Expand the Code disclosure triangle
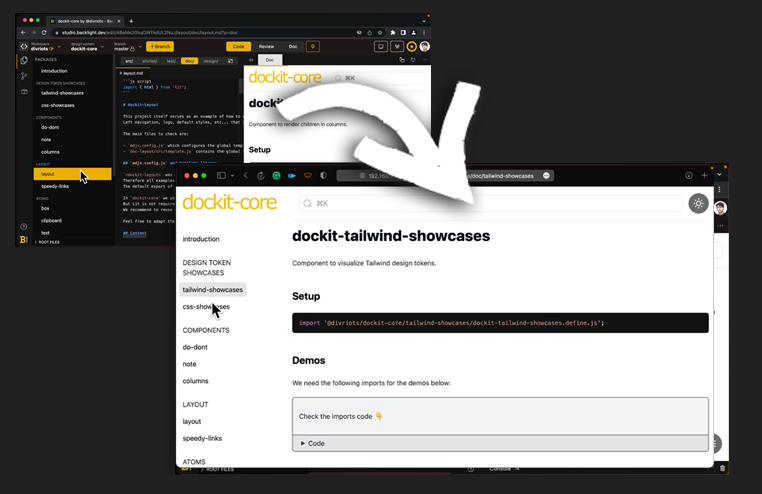Screen dimensions: 762x494 coord(303,443)
